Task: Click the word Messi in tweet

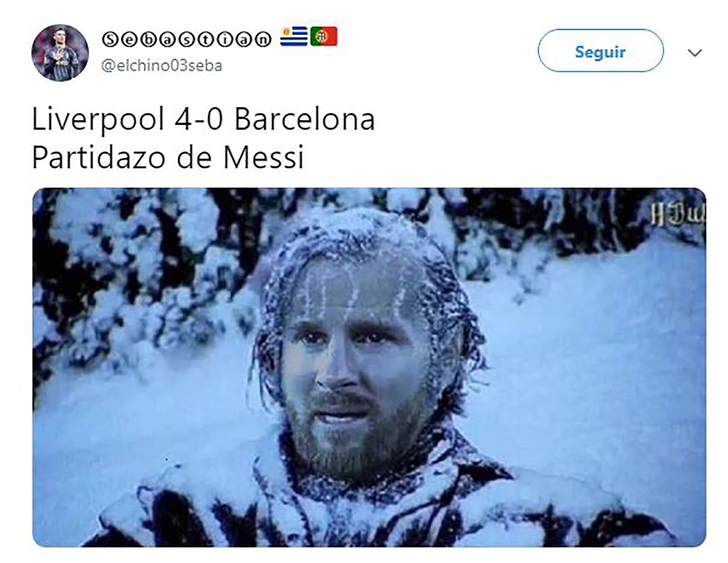Action: [264, 157]
